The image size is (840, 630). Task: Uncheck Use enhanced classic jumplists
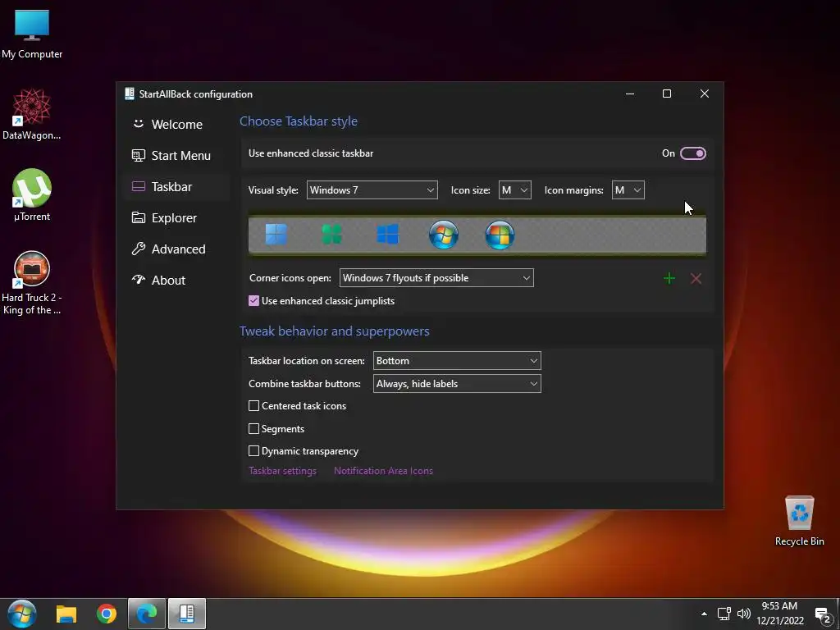[x=254, y=300]
